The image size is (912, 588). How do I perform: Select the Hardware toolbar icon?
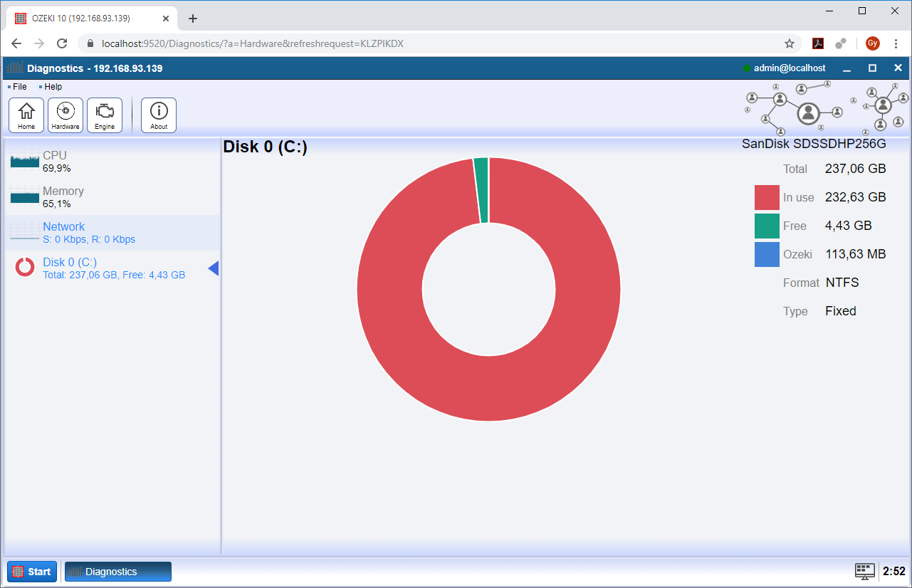(65, 115)
